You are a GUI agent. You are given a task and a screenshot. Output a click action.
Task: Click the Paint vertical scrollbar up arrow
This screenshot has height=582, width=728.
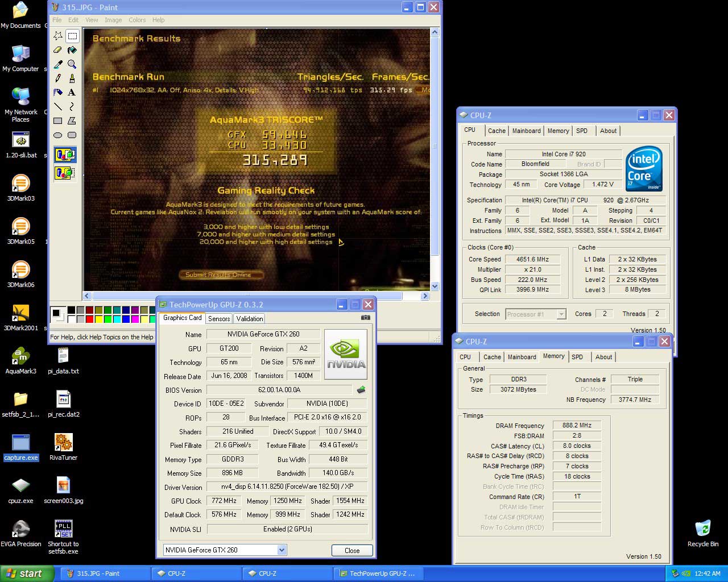435,32
